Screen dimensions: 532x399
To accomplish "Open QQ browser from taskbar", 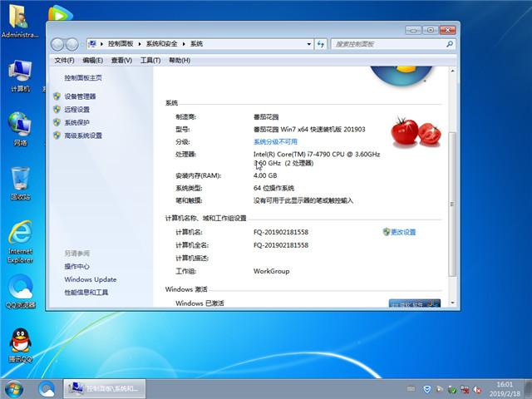I will 47,389.
